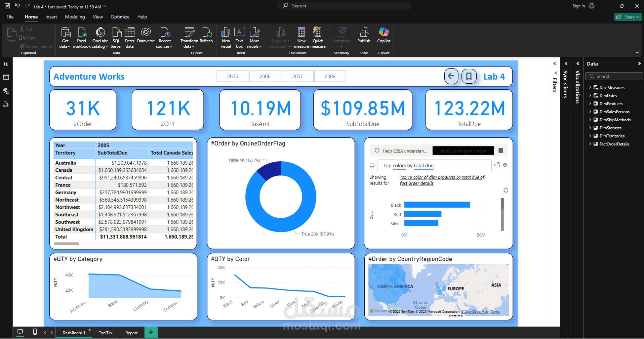Select the 2006 year slicer
The width and height of the screenshot is (644, 339).
(x=265, y=76)
